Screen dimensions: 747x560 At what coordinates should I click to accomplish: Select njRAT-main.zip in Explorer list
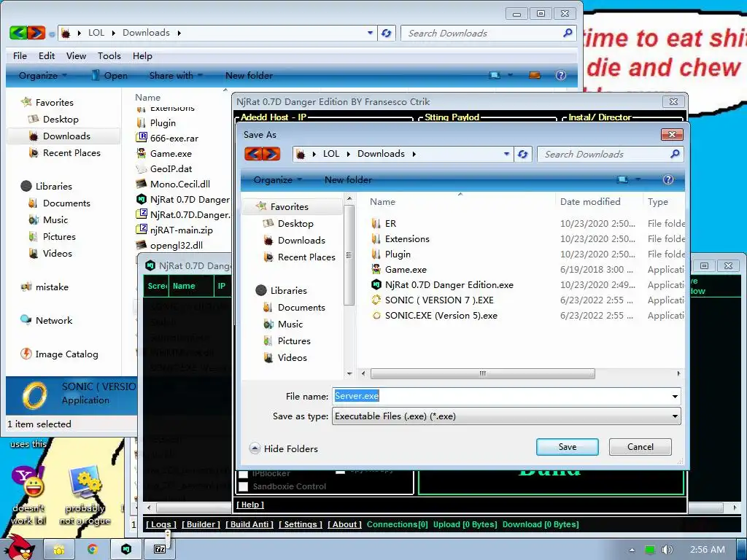click(x=175, y=230)
